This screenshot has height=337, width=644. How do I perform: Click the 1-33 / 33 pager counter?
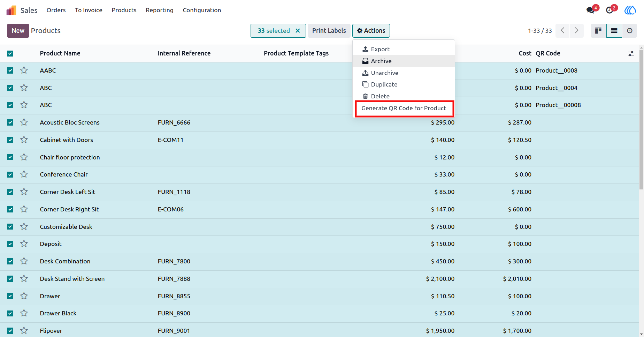click(540, 31)
